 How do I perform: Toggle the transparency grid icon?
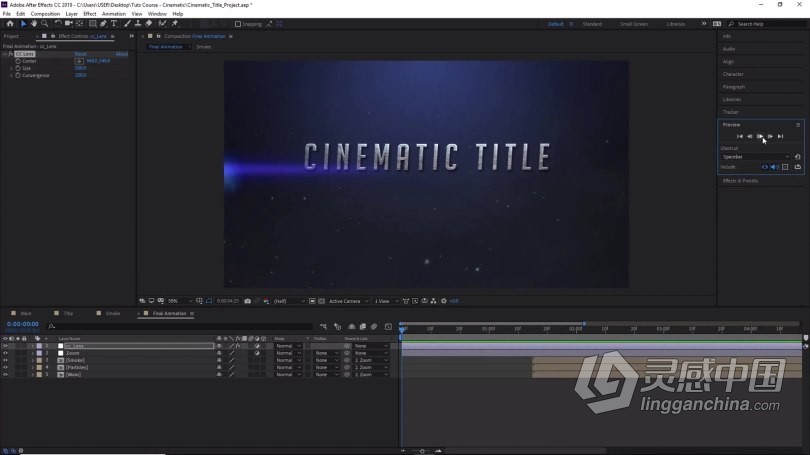pyautogui.click(x=321, y=301)
